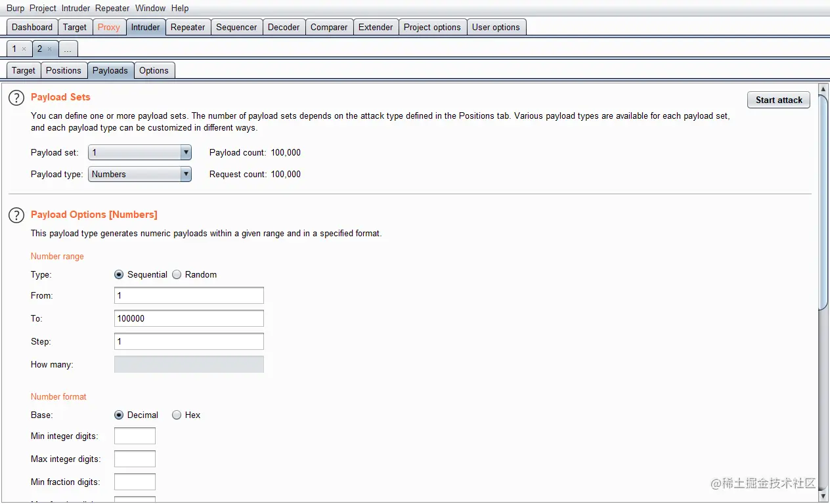Open the Project options tab
This screenshot has width=830, height=504.
(x=432, y=28)
